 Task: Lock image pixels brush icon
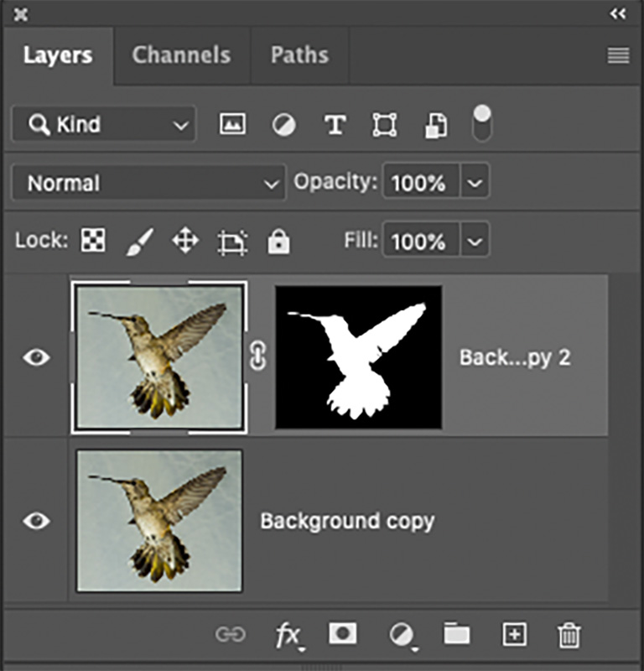click(x=138, y=242)
